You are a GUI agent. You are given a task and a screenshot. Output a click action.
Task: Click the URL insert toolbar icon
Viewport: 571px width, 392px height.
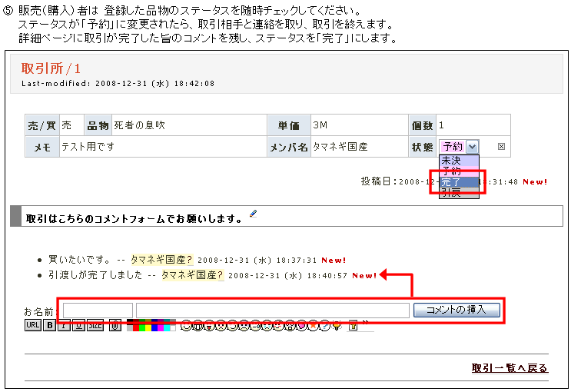point(32,326)
